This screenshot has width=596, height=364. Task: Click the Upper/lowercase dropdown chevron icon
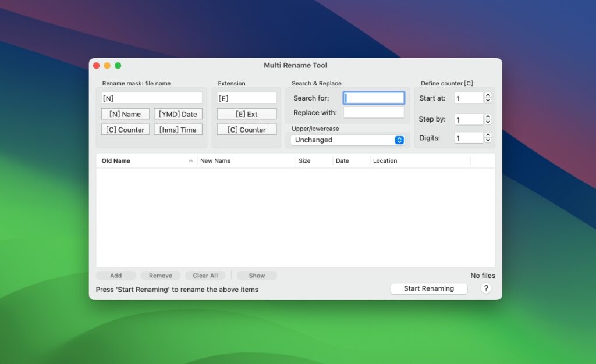coord(398,140)
